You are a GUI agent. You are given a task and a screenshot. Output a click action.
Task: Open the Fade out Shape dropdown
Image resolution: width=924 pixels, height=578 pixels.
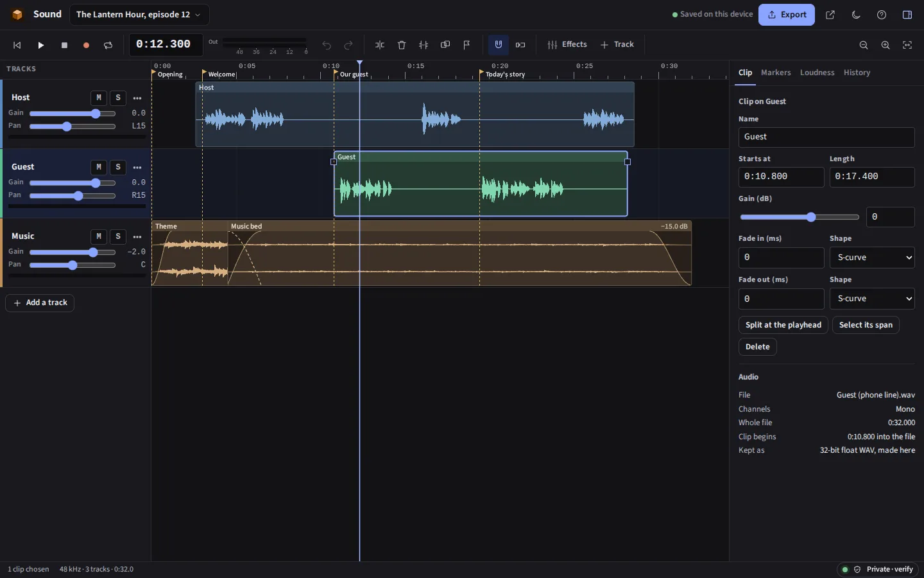click(872, 299)
